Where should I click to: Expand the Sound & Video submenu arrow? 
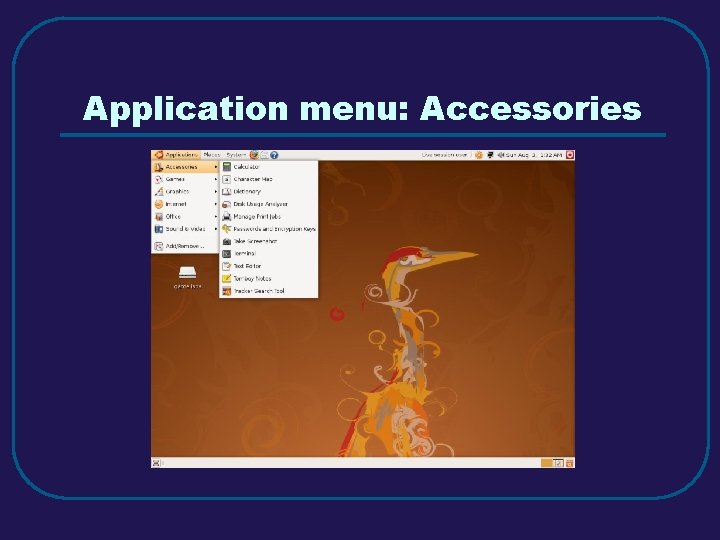click(x=215, y=229)
